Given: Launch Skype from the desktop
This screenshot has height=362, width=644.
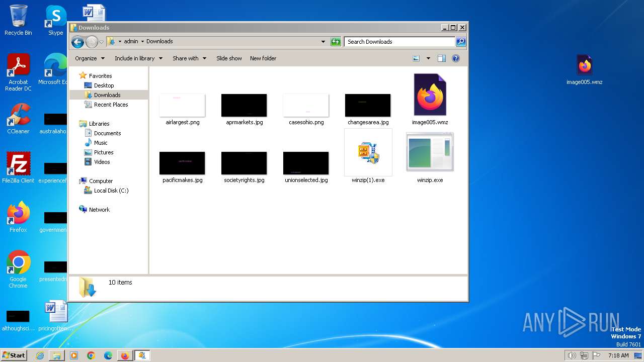Looking at the screenshot, I should point(55,20).
